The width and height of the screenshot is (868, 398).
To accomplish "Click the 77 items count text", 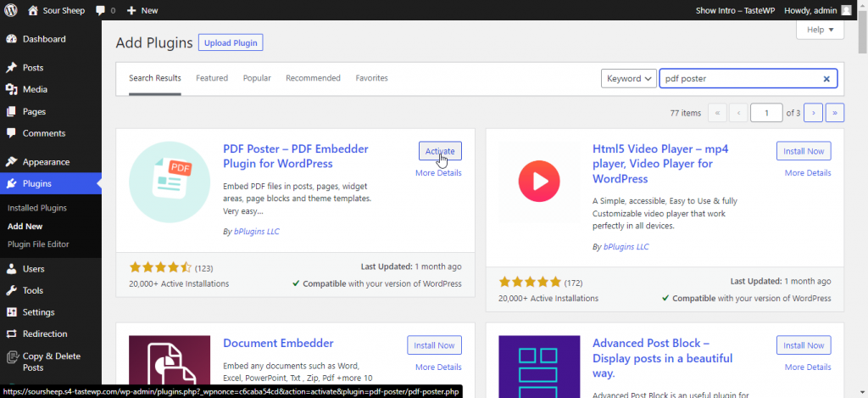I will (685, 113).
